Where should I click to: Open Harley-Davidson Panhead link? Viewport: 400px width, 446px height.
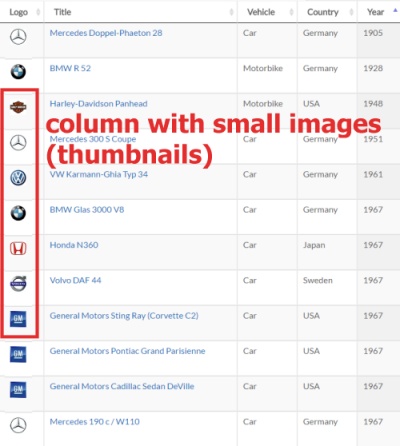[98, 104]
